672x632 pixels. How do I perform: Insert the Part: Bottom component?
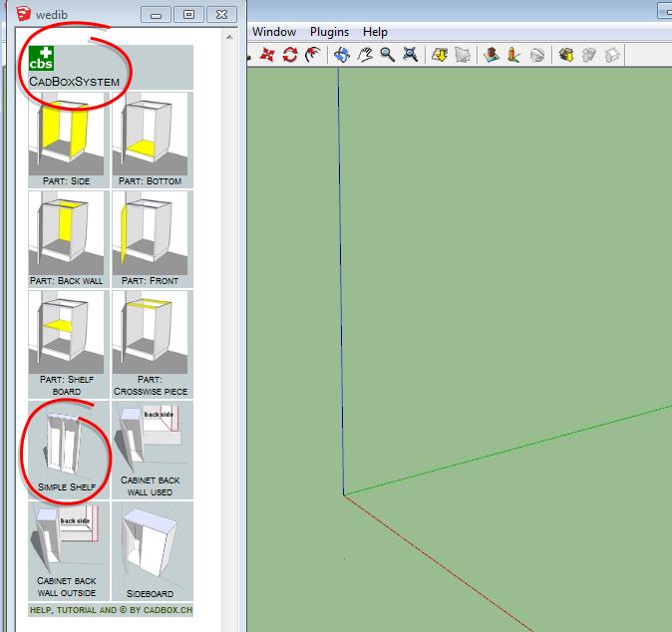coord(151,140)
